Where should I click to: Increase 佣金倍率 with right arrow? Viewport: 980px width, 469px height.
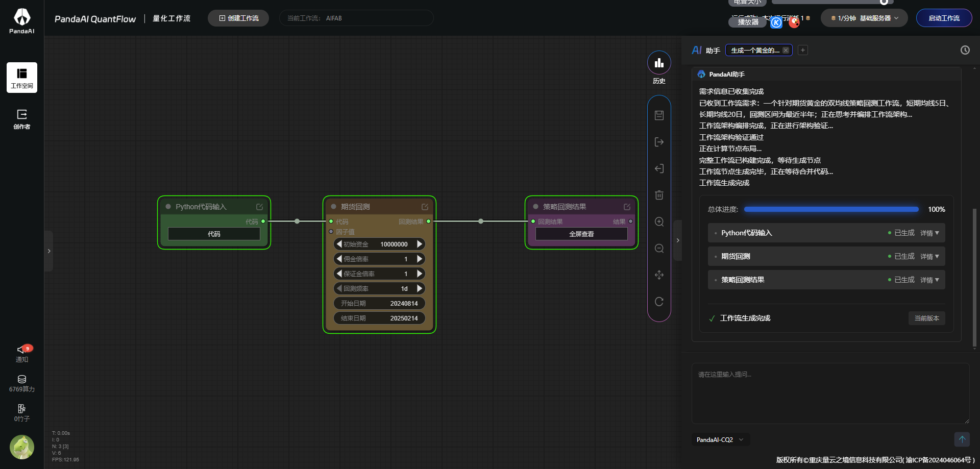pyautogui.click(x=420, y=259)
